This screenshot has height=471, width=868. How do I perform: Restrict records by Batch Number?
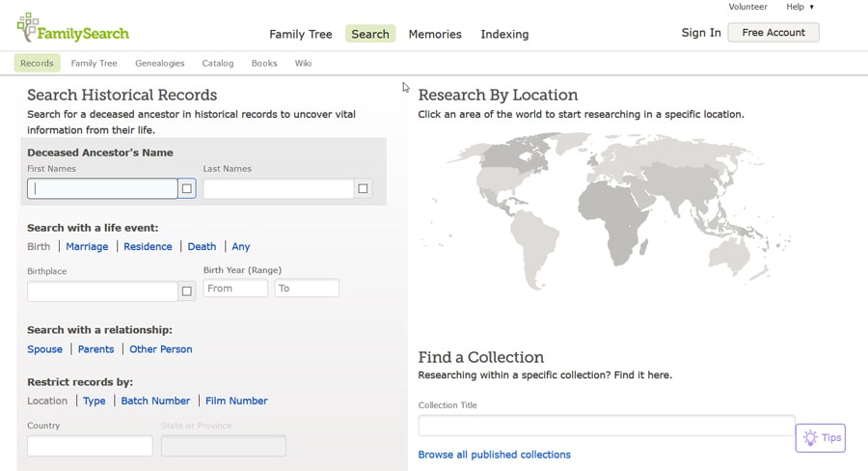point(155,401)
